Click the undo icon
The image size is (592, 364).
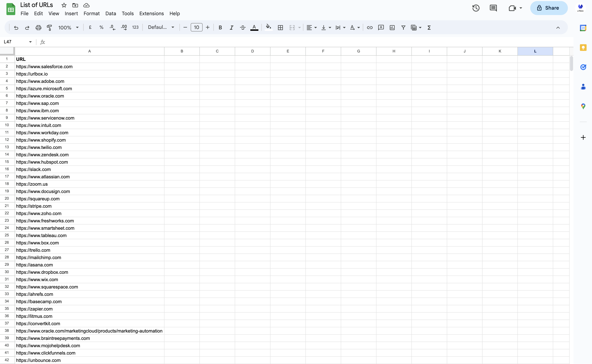tap(16, 27)
